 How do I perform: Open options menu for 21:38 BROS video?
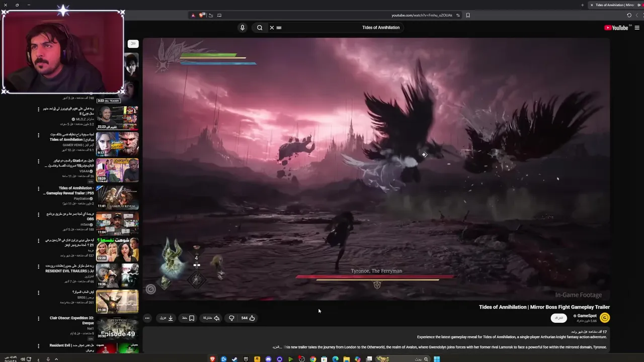tap(38, 293)
